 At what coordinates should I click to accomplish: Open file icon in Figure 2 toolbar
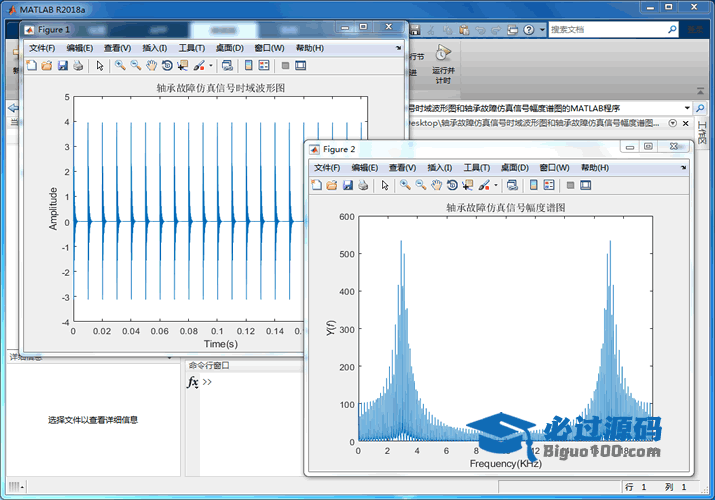pyautogui.click(x=332, y=185)
